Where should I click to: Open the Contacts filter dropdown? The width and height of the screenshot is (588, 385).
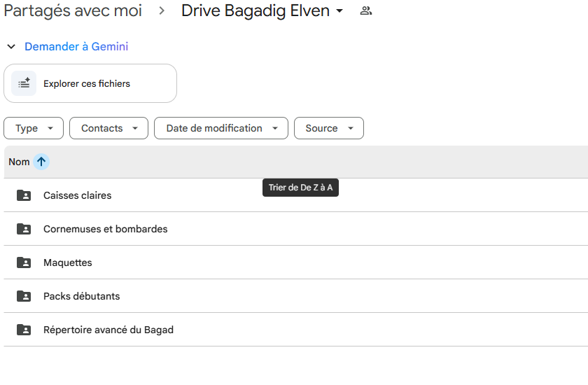click(x=108, y=128)
